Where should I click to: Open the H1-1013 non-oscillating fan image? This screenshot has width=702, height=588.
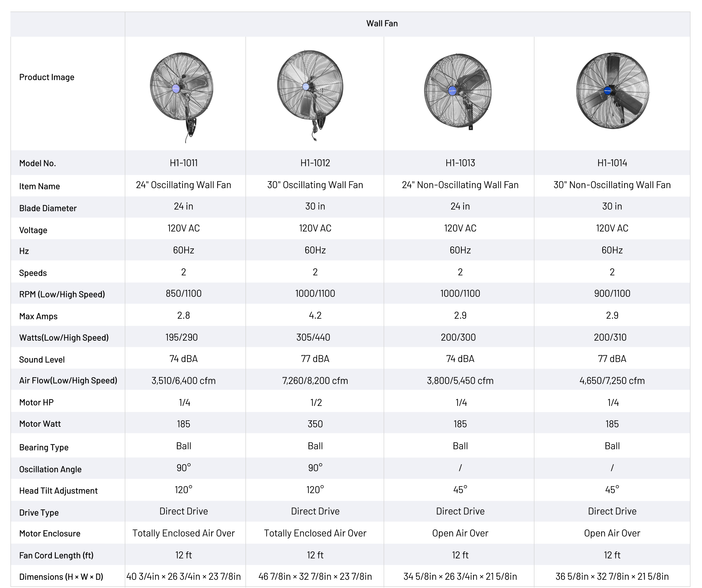pyautogui.click(x=458, y=91)
